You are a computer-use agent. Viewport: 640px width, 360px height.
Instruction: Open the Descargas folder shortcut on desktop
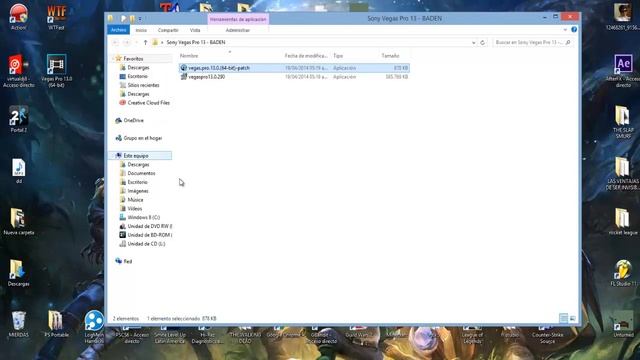18,273
